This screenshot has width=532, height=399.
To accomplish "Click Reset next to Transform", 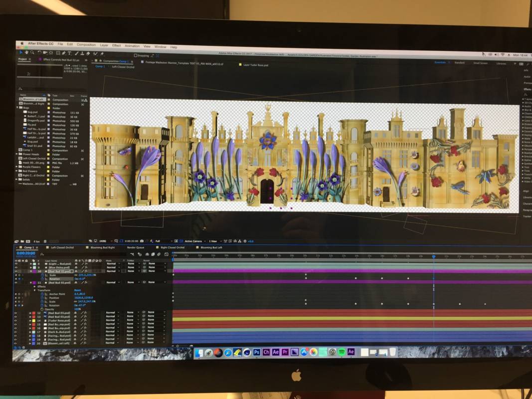I will point(77,290).
